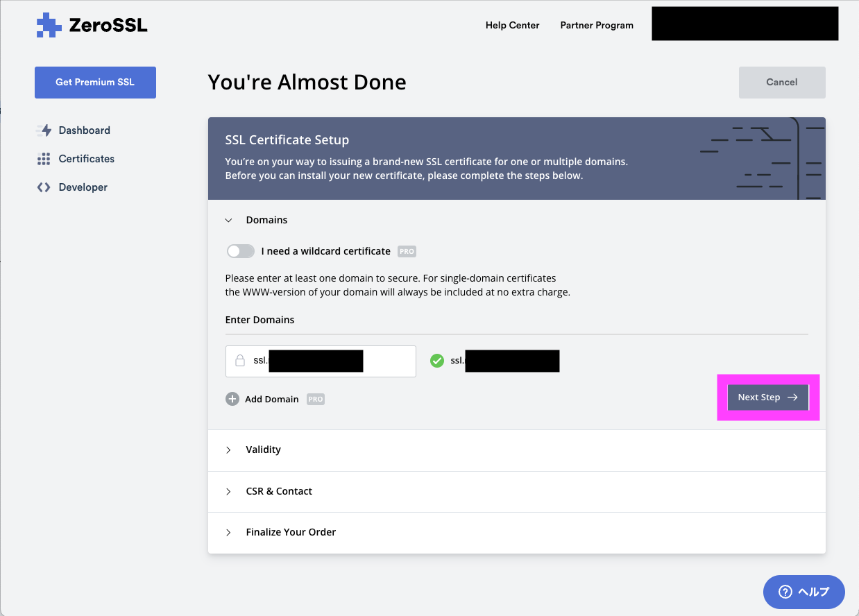Image resolution: width=859 pixels, height=616 pixels.
Task: Collapse the Domains section
Action: pyautogui.click(x=229, y=219)
